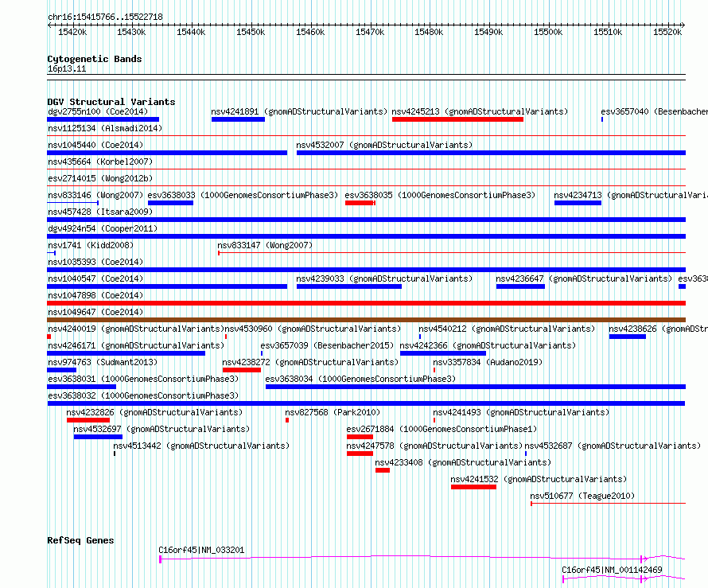
Task: Click nsv4247578 gnomAD variant label
Action: pyautogui.click(x=434, y=446)
